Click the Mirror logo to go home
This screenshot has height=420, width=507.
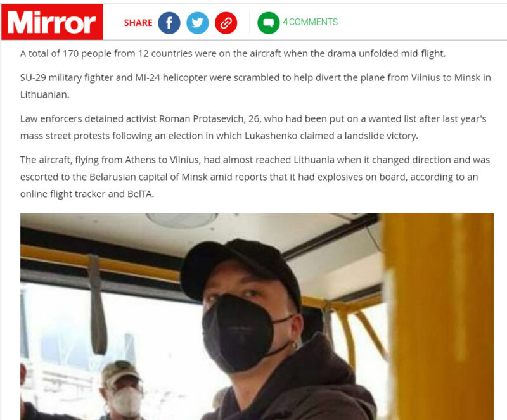(x=52, y=22)
